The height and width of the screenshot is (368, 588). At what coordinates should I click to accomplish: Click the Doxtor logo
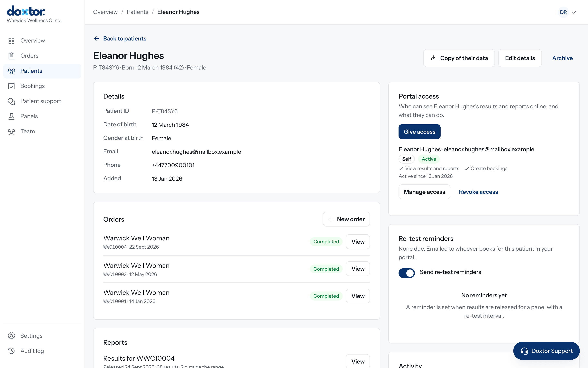(26, 11)
